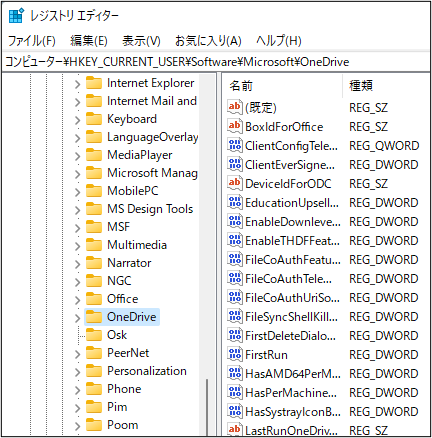This screenshot has width=432, height=438.
Task: Select the LastRunOneDriv... string value icon
Action: (235, 429)
